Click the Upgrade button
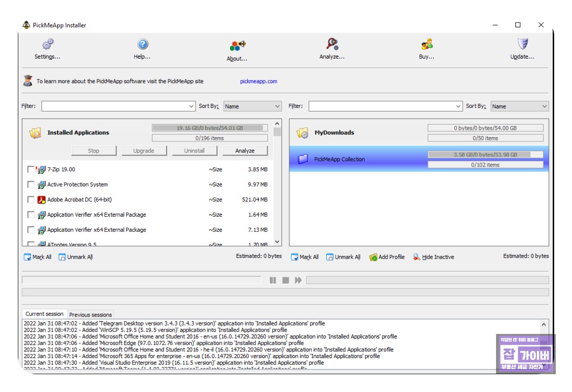This screenshot has height=392, width=572. click(x=144, y=151)
